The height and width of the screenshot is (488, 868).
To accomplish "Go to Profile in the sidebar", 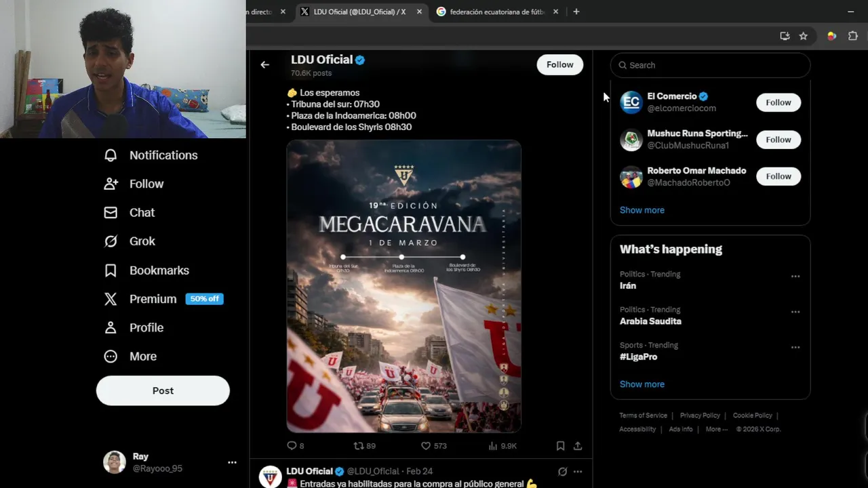I will coord(134,327).
